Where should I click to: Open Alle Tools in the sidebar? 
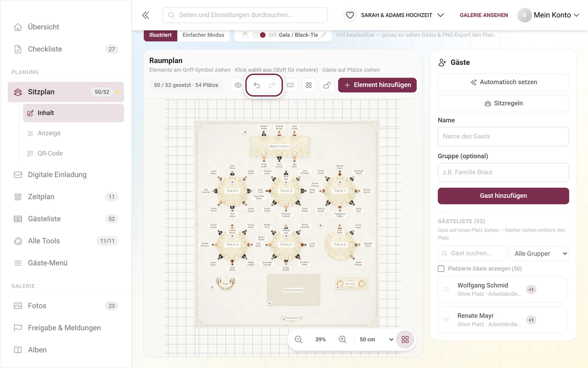pos(66,241)
